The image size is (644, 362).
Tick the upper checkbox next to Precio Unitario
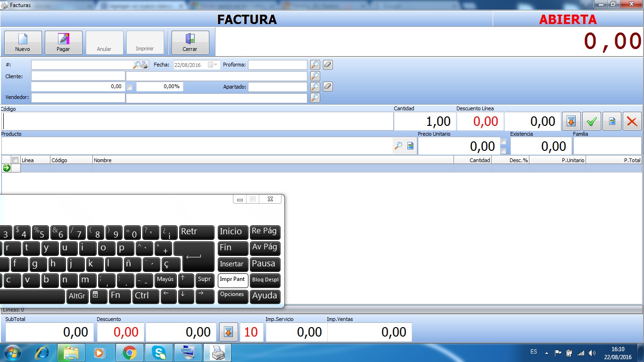click(x=504, y=142)
